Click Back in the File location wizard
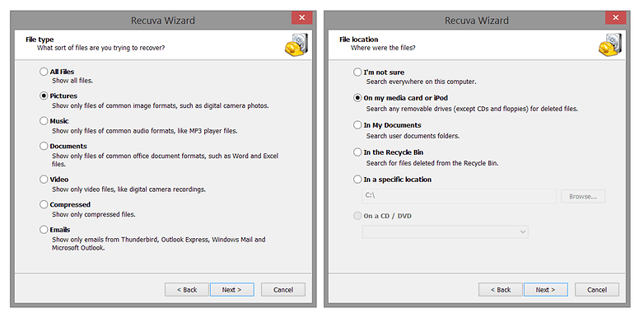The height and width of the screenshot is (318, 644). tap(501, 290)
